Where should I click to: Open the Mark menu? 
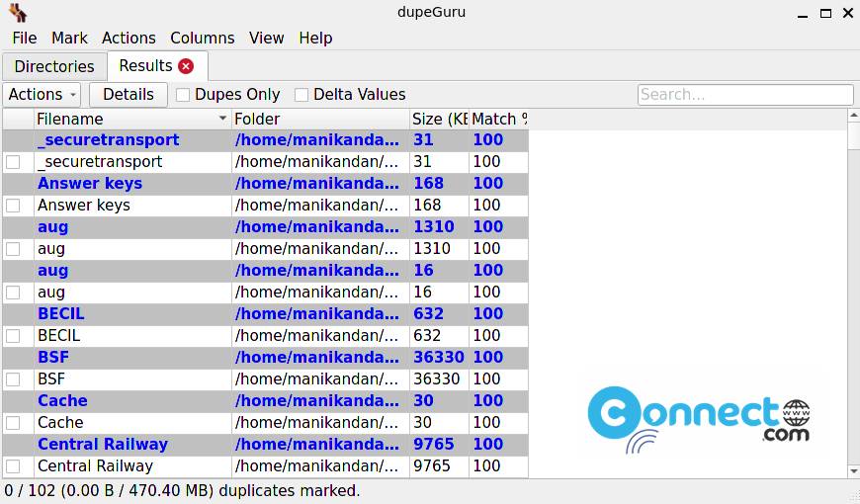[69, 38]
